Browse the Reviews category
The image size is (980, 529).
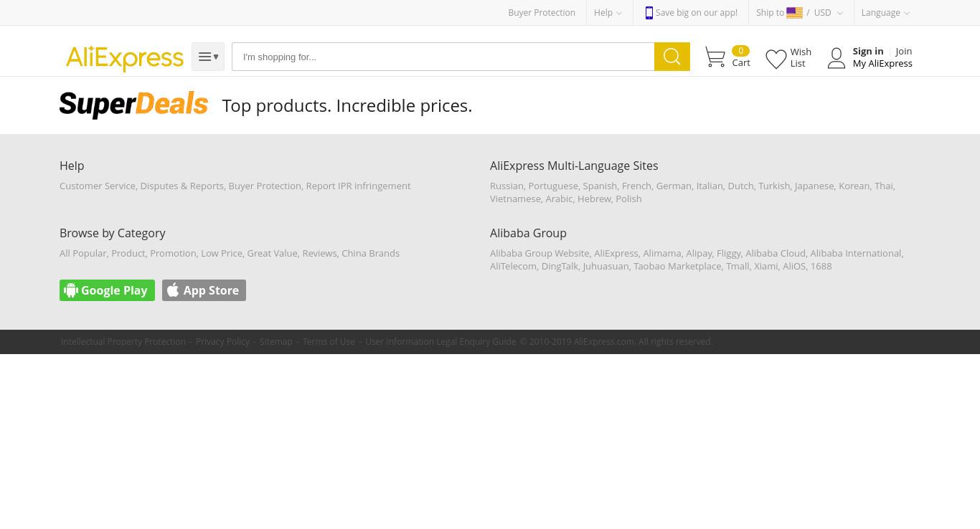(319, 253)
